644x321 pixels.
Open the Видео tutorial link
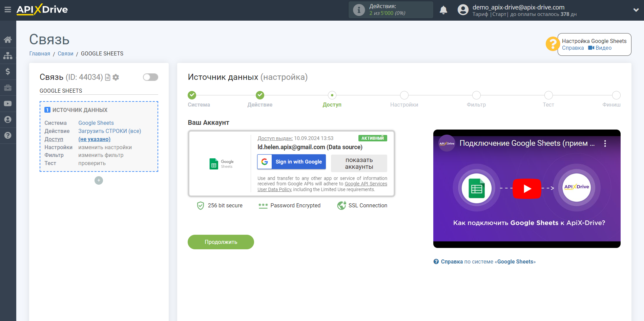pyautogui.click(x=600, y=48)
